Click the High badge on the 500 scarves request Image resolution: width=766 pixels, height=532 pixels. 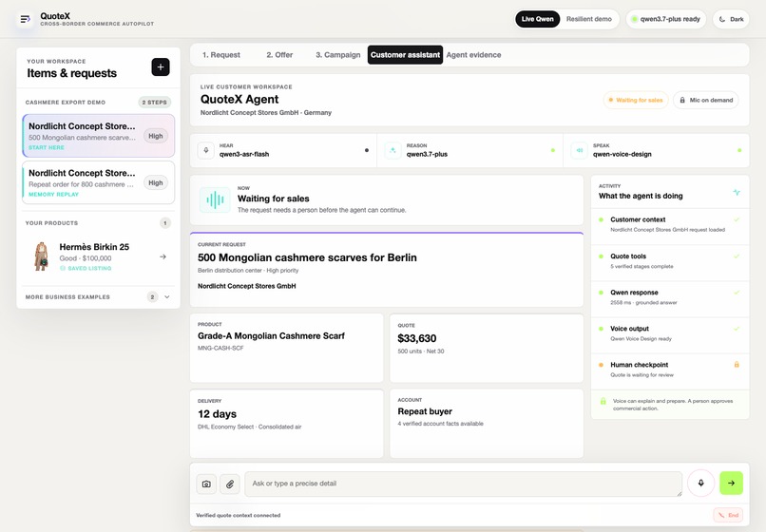tap(155, 136)
